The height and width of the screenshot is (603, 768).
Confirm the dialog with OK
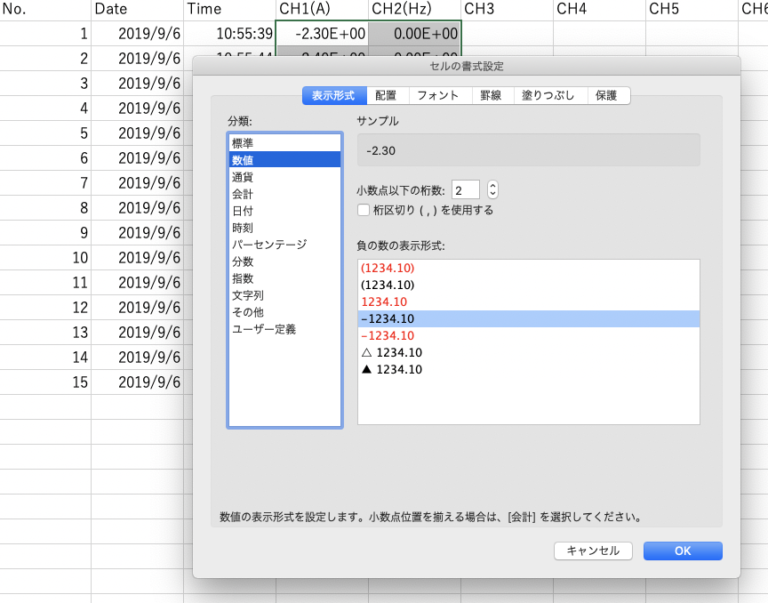click(x=683, y=551)
